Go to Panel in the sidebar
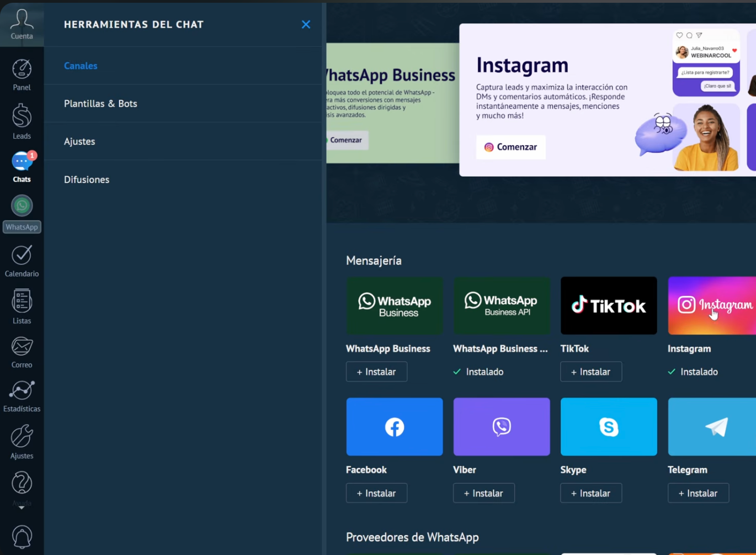The height and width of the screenshot is (555, 756). [22, 75]
